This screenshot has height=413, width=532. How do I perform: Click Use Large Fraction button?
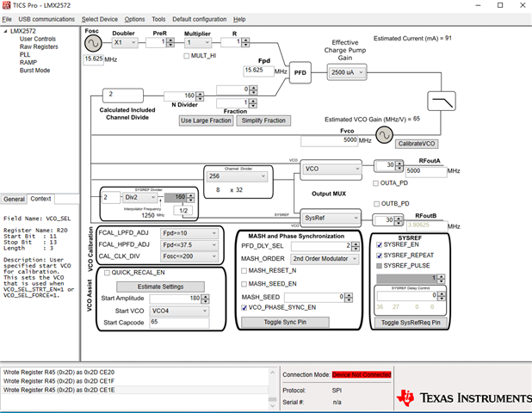click(206, 120)
